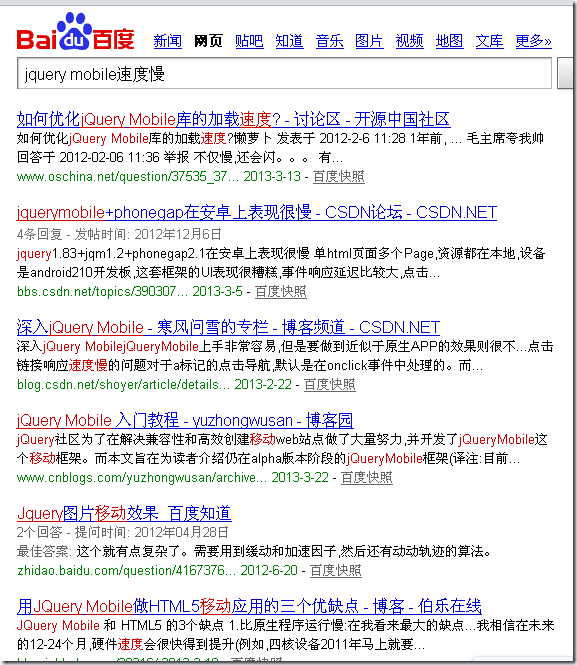Click the URL text blog.csdn.net/shoyer/article/details...
The height and width of the screenshot is (665, 577).
point(123,384)
